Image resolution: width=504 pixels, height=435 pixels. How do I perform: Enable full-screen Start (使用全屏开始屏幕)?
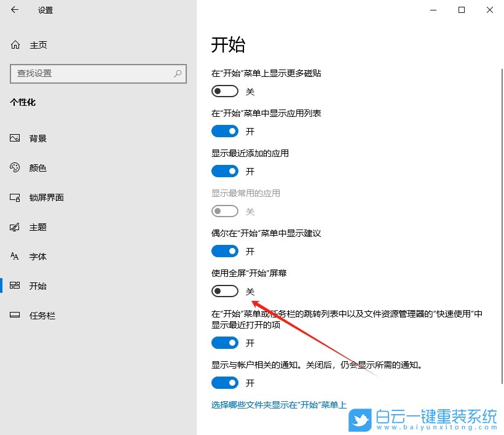tap(224, 290)
